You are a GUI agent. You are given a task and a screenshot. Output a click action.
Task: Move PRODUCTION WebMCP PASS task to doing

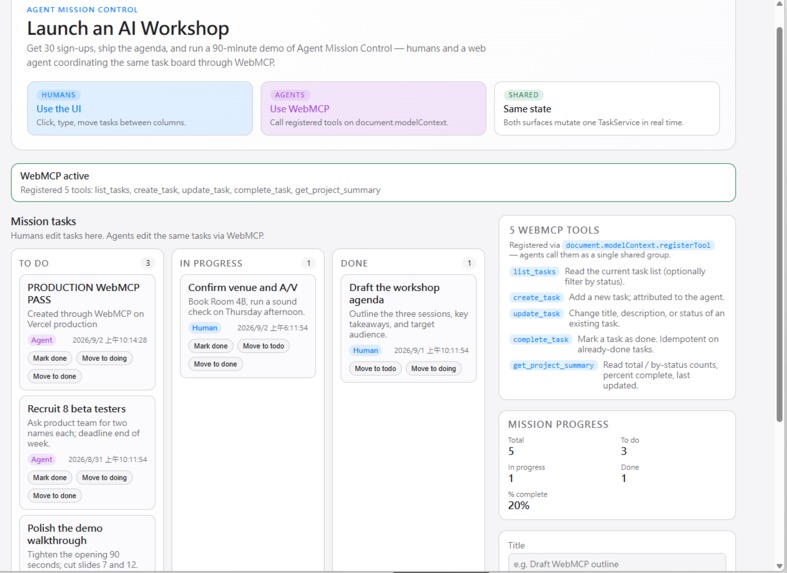(x=104, y=358)
